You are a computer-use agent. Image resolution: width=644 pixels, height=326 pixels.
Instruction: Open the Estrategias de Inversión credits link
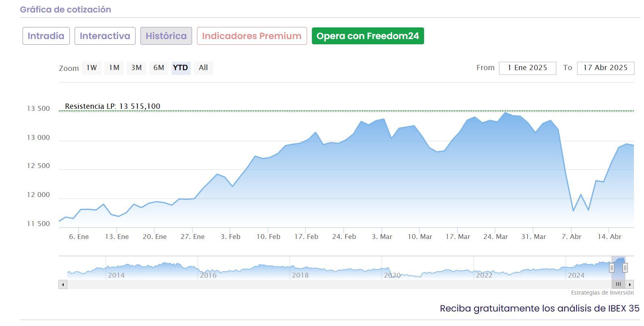click(602, 293)
